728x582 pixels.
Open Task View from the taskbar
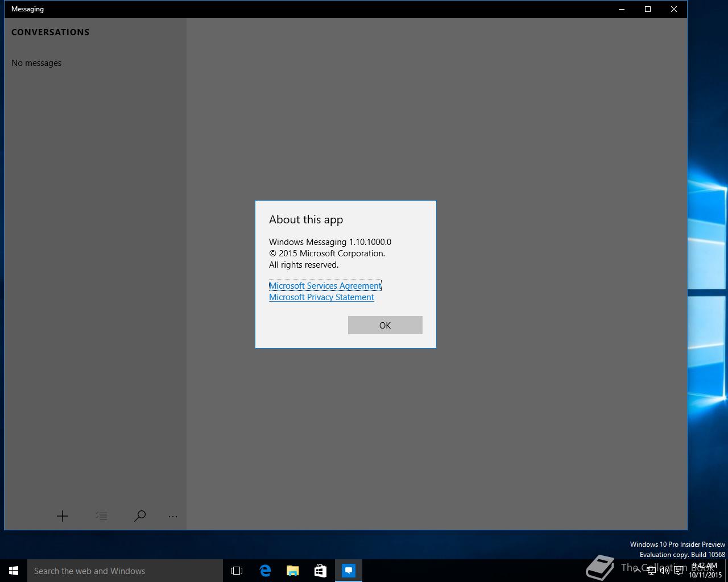[x=237, y=571]
